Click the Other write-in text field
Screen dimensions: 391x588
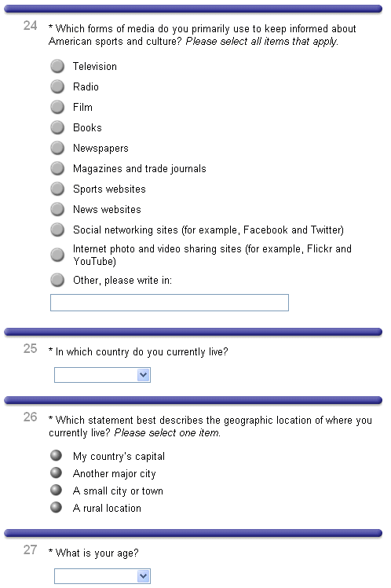pos(170,303)
